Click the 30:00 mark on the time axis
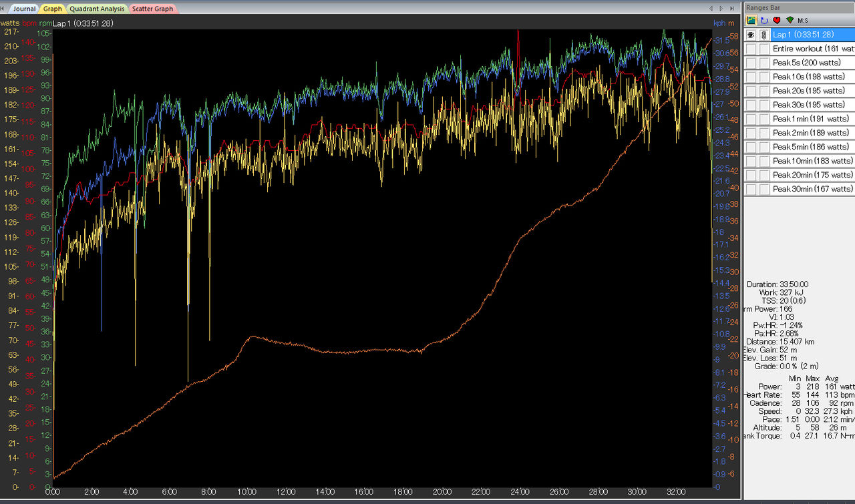This screenshot has width=855, height=504. coord(637,492)
